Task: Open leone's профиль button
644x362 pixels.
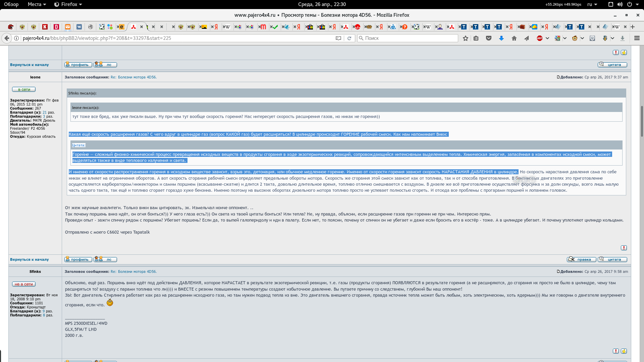Action: [78, 259]
